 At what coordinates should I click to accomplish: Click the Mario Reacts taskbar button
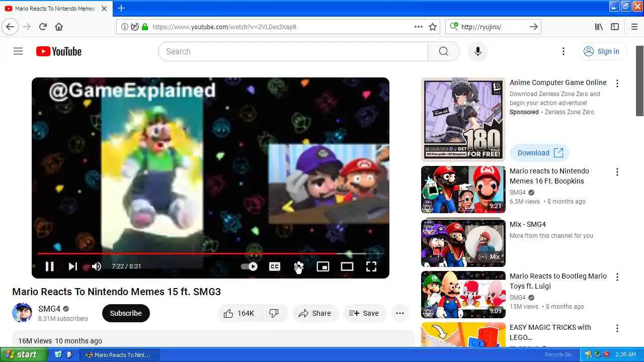[120, 354]
